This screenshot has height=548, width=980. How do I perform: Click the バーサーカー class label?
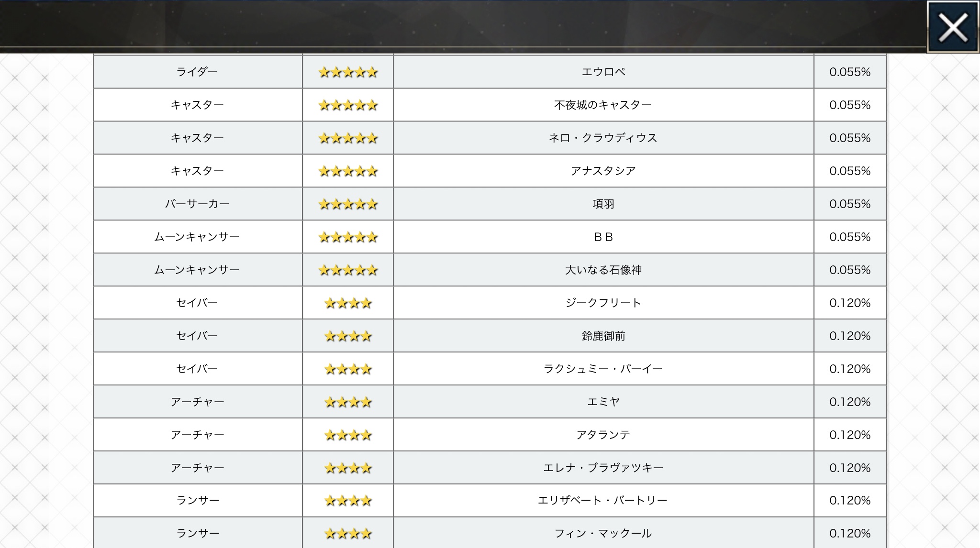(x=197, y=204)
